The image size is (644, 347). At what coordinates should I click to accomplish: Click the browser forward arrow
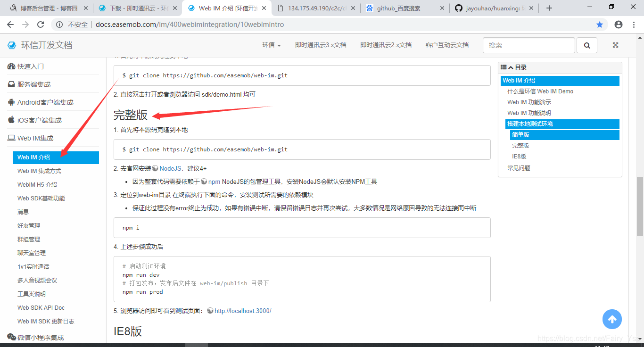pos(25,25)
